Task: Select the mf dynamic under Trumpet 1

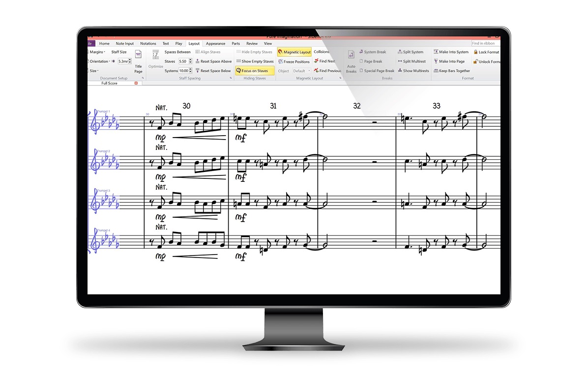Action: 241,138
